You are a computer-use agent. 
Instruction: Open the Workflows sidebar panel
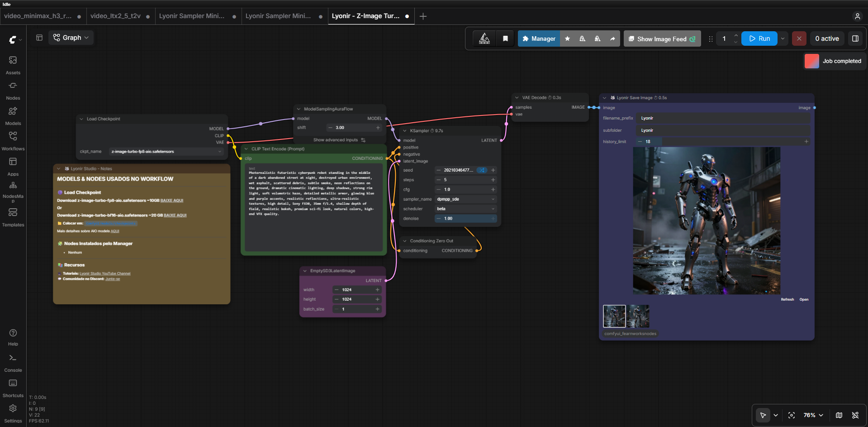pyautogui.click(x=13, y=141)
